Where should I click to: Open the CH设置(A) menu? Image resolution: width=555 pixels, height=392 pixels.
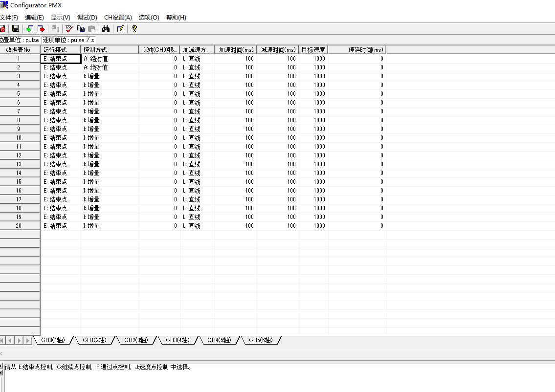pyautogui.click(x=118, y=17)
